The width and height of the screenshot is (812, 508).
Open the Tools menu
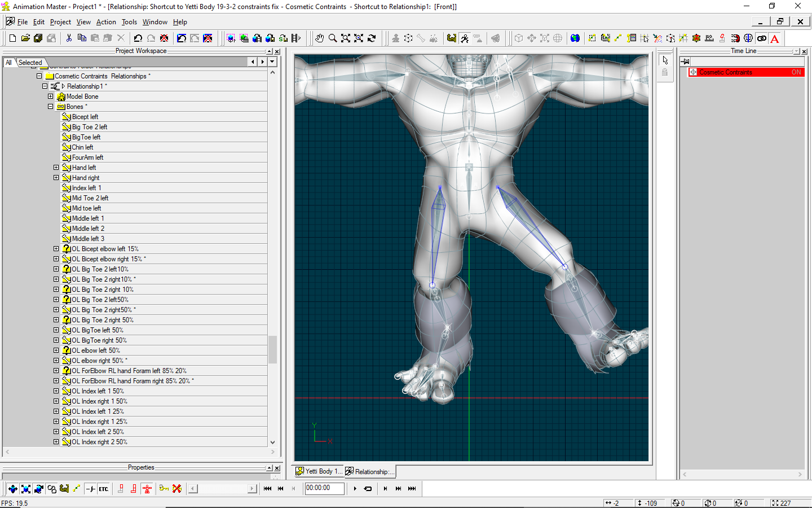tap(129, 22)
